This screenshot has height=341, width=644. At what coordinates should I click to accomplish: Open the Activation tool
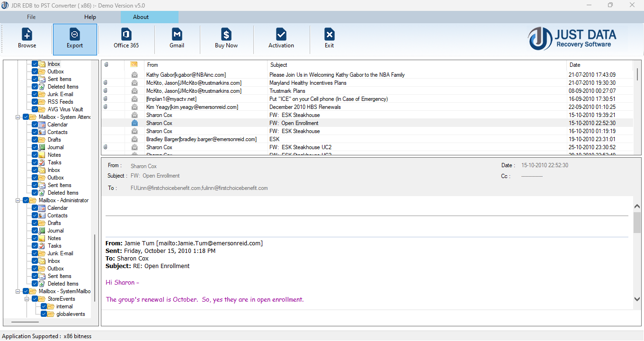click(281, 39)
